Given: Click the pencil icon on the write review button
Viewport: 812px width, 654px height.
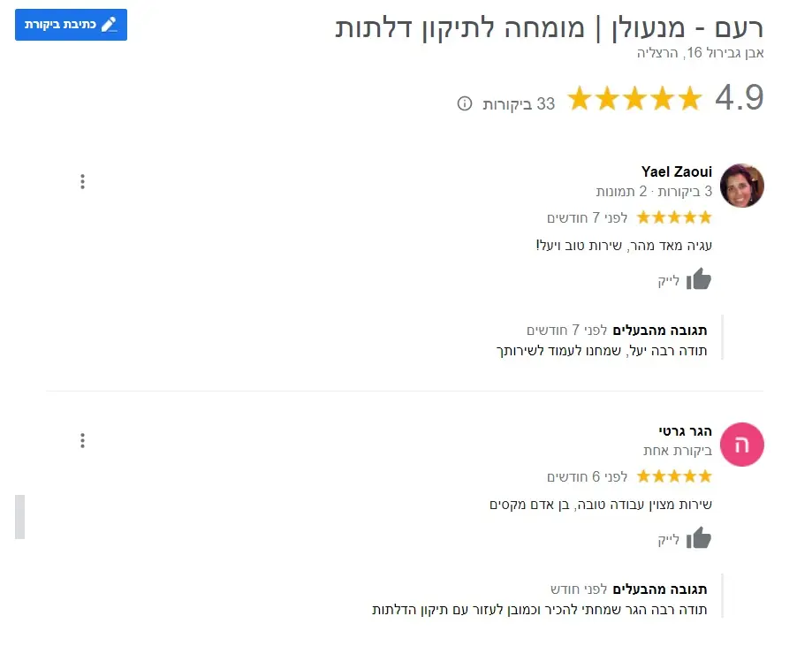Looking at the screenshot, I should (108, 25).
